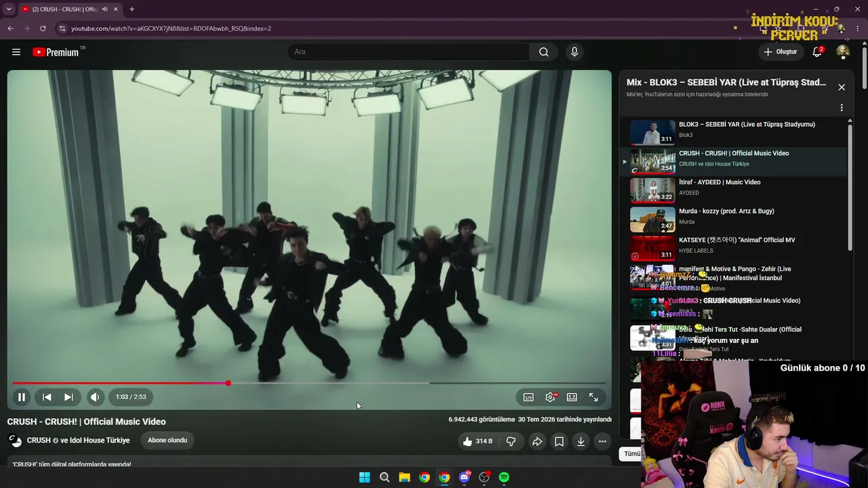This screenshot has width=868, height=488.
Task: Open the Mix - BLOK3 playlist title
Action: (x=726, y=83)
